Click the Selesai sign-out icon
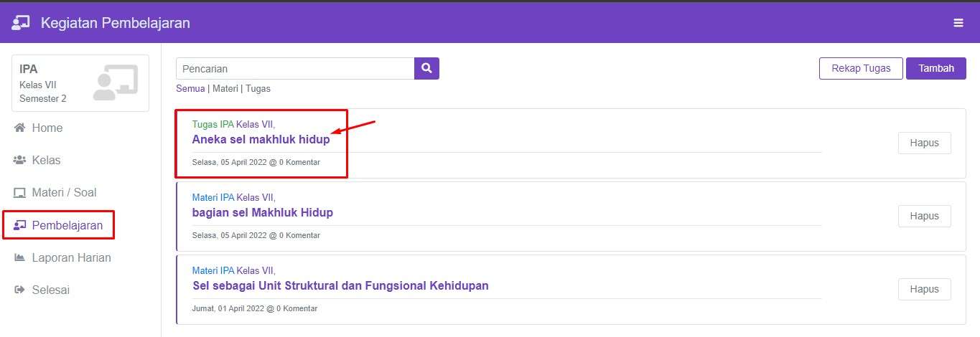Viewport: 980px width, 337px height. [x=20, y=290]
